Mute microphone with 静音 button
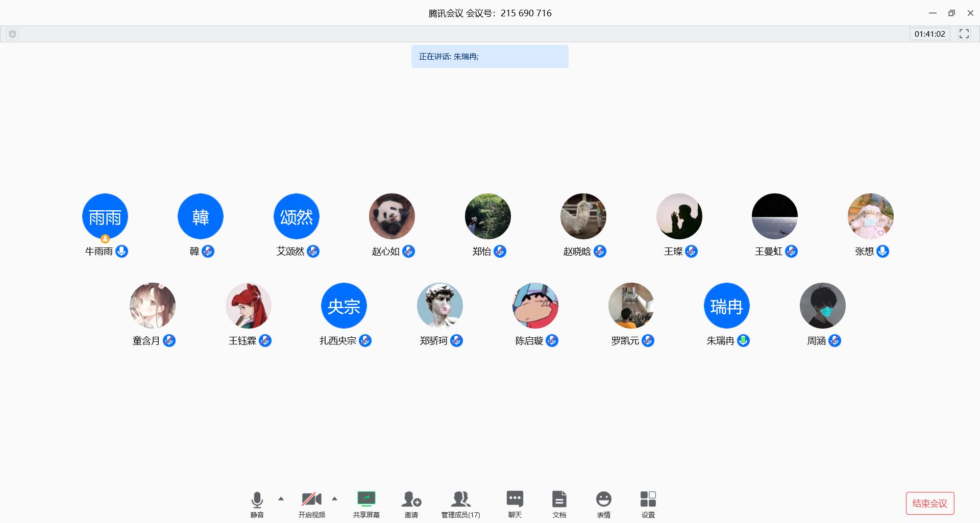The width and height of the screenshot is (980, 523). coord(257,504)
